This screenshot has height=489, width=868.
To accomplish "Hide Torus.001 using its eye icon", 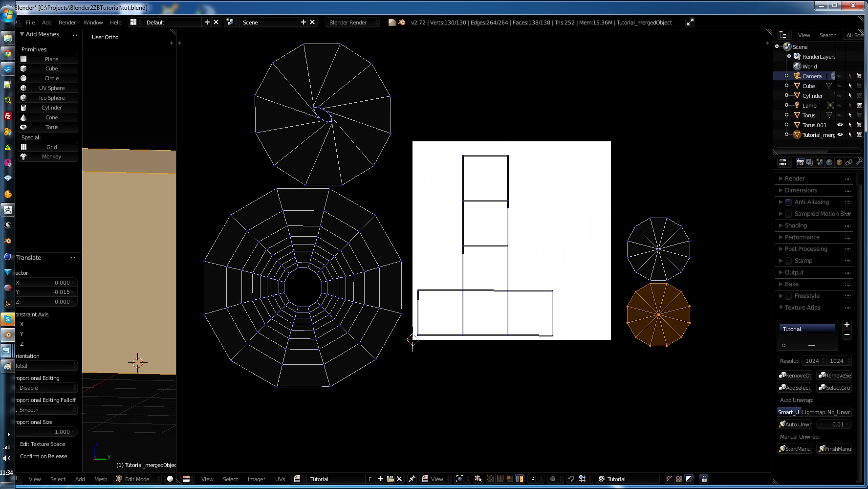I will pos(840,125).
